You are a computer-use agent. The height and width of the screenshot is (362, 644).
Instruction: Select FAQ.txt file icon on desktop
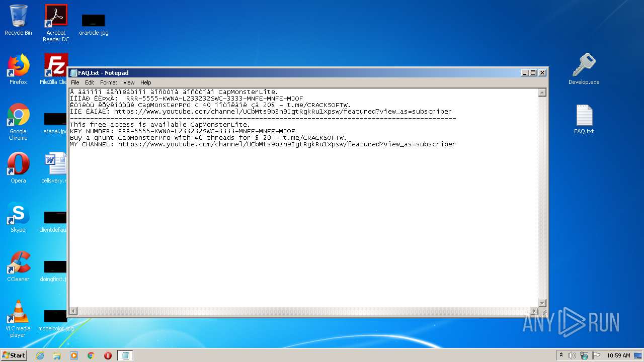pos(584,119)
